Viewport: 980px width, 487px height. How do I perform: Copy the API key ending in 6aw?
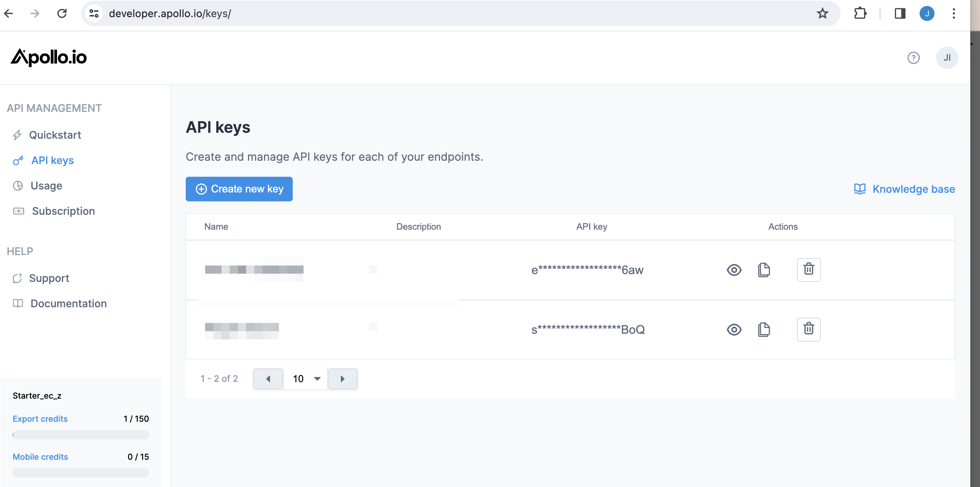click(x=764, y=270)
